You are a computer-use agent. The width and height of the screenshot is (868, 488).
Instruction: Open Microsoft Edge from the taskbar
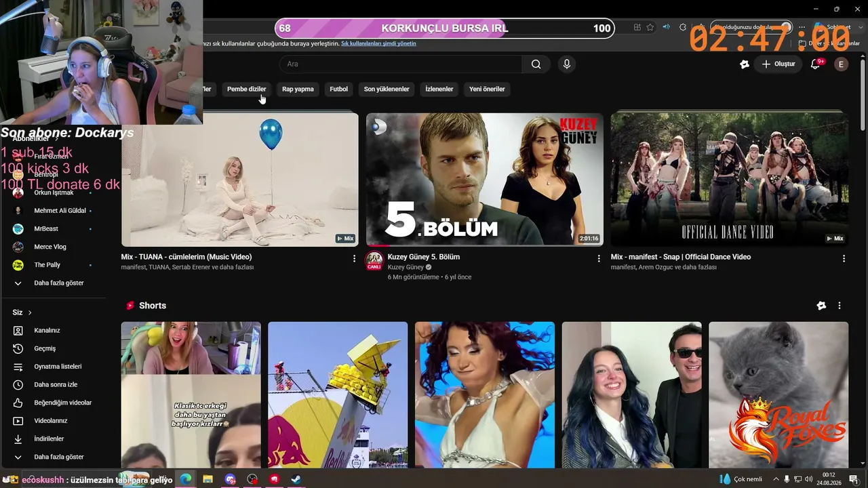(186, 479)
